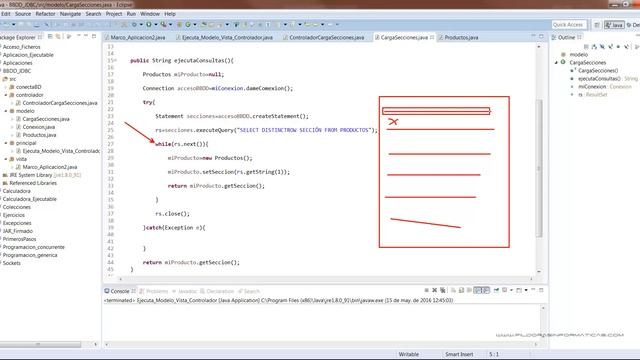Open the Refactor menu

coord(45,14)
